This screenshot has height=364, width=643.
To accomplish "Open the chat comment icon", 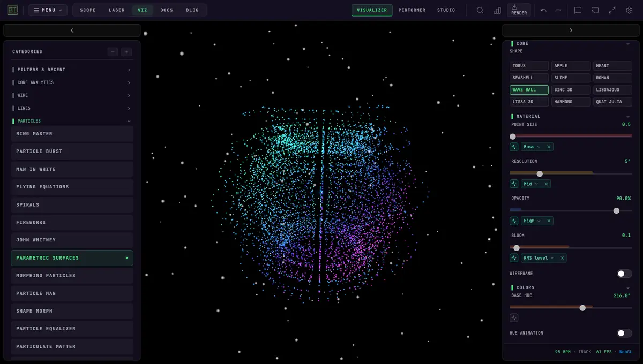I will click(x=578, y=10).
